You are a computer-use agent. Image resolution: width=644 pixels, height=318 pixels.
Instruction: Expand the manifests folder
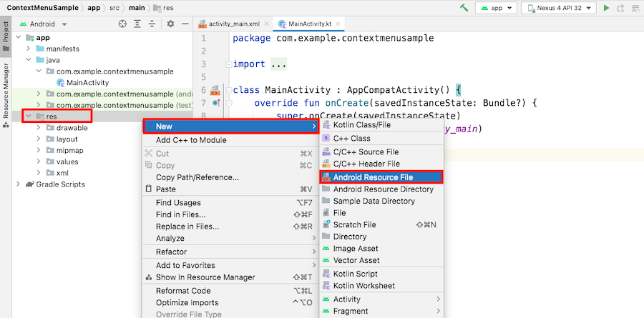29,49
